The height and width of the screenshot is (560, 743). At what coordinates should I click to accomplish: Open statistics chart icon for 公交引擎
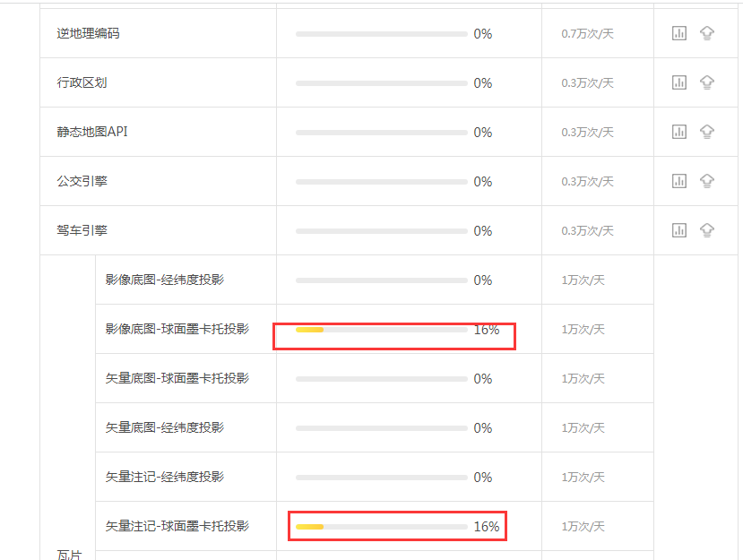pyautogui.click(x=679, y=181)
